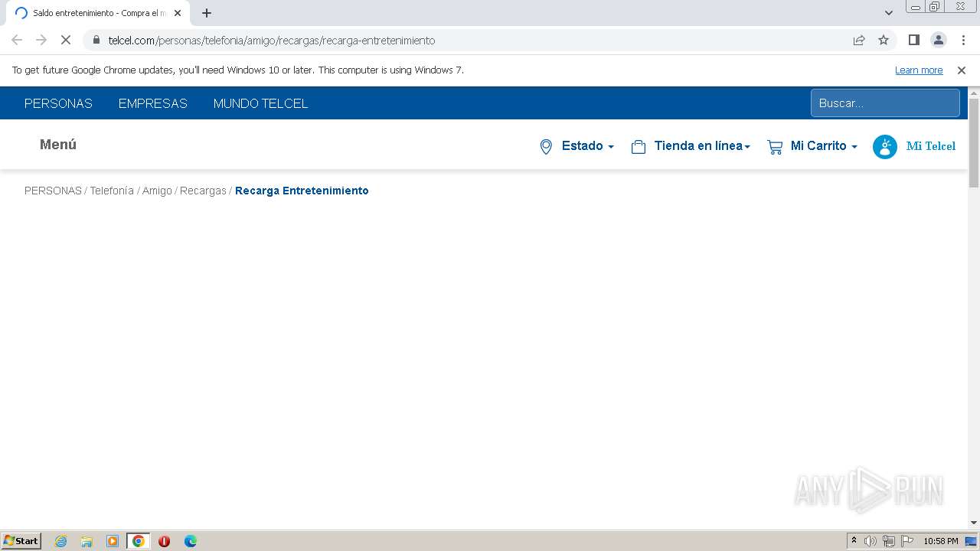The height and width of the screenshot is (551, 980).
Task: Open Chrome profile avatar
Action: click(x=938, y=40)
